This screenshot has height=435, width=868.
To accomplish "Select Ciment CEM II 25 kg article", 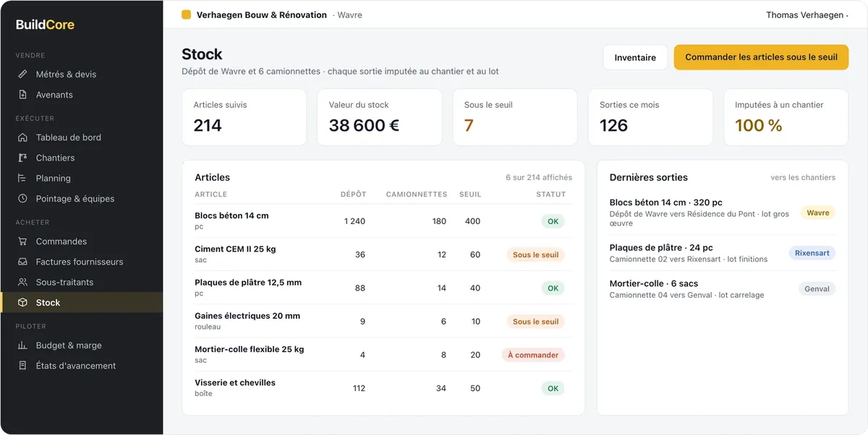I will (x=383, y=254).
